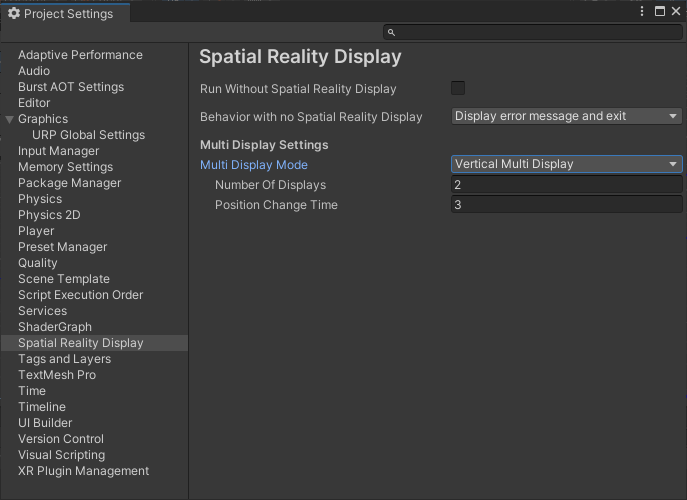
Task: Select Spatial Reality Display in sidebar
Action: click(x=95, y=343)
